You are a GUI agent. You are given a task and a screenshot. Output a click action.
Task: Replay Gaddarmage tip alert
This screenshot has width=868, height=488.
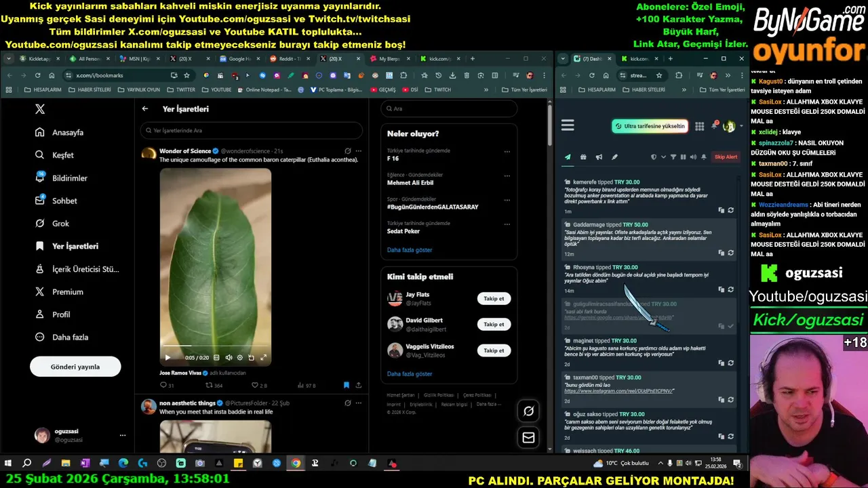click(730, 253)
